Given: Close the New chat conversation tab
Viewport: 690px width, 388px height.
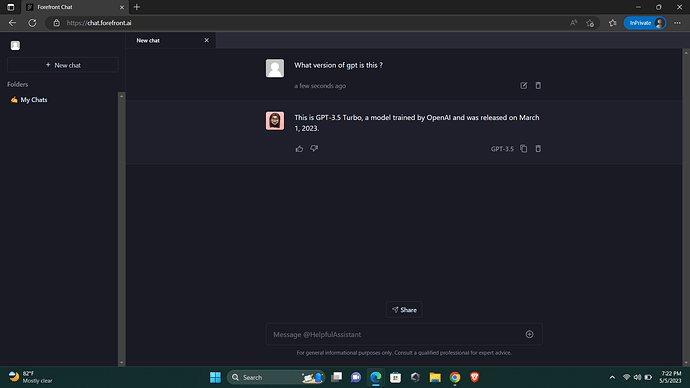Looking at the screenshot, I should pyautogui.click(x=206, y=40).
